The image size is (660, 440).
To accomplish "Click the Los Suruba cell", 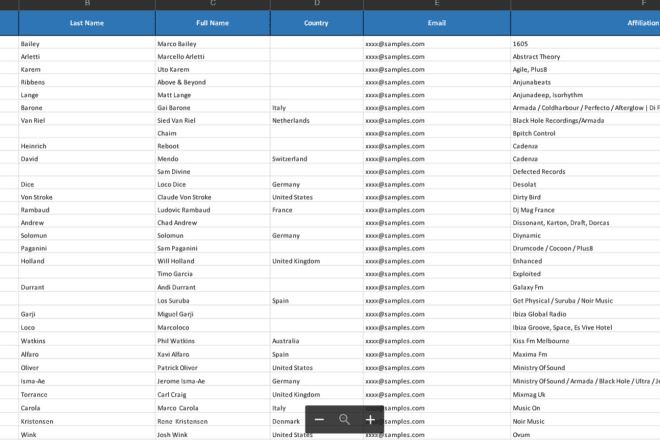I will click(x=213, y=301).
